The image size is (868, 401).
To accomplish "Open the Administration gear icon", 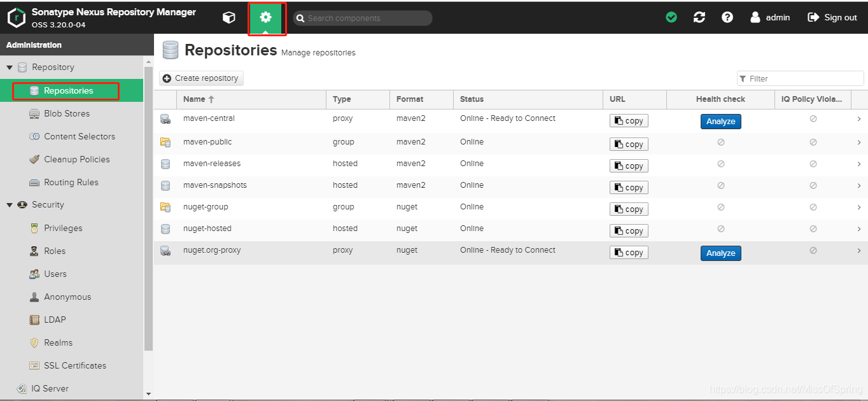I will pyautogui.click(x=266, y=18).
